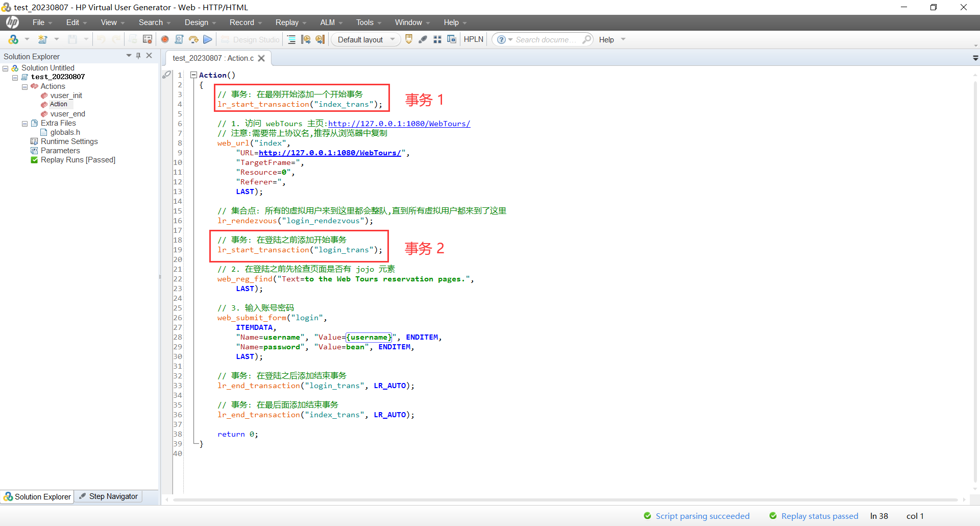
Task: Collapse the Action() function code fold
Action: (193, 75)
